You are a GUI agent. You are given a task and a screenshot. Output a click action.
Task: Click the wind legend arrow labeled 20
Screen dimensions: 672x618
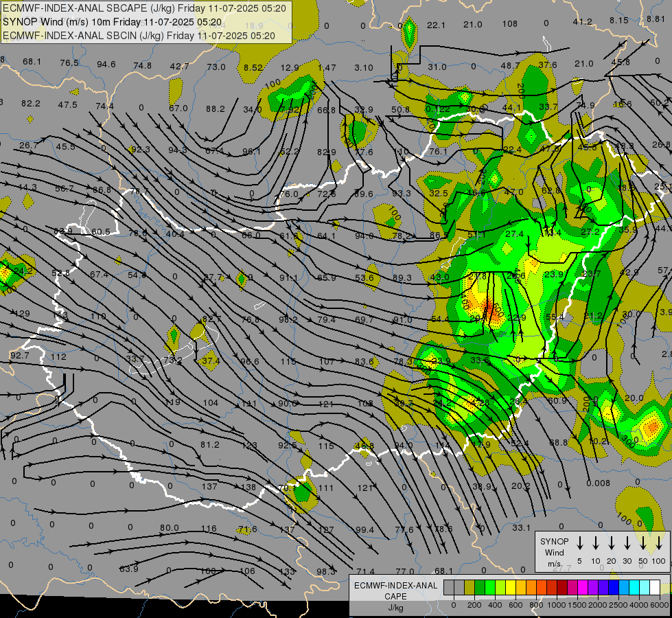pyautogui.click(x=612, y=542)
